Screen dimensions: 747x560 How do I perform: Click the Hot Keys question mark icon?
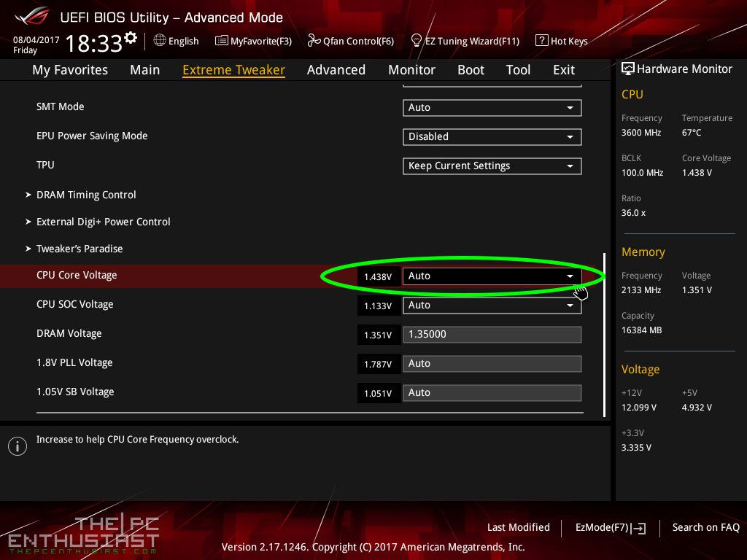(x=542, y=41)
